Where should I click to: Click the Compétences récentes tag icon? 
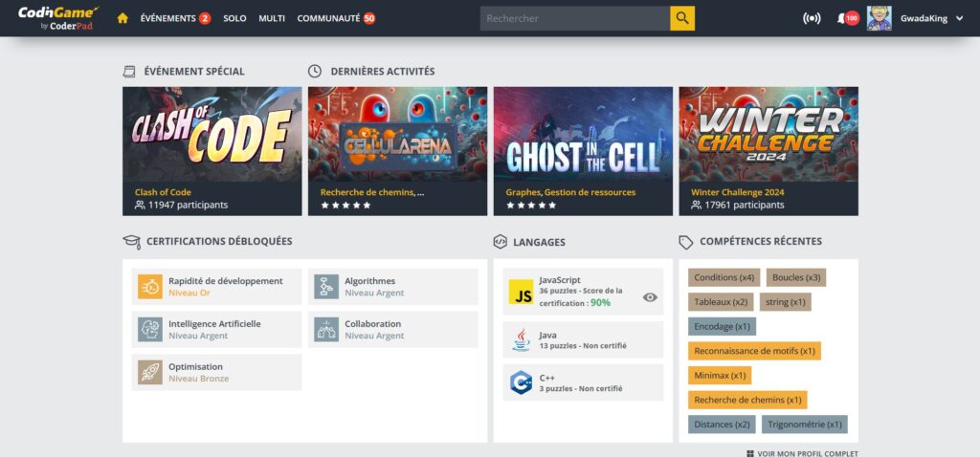685,242
